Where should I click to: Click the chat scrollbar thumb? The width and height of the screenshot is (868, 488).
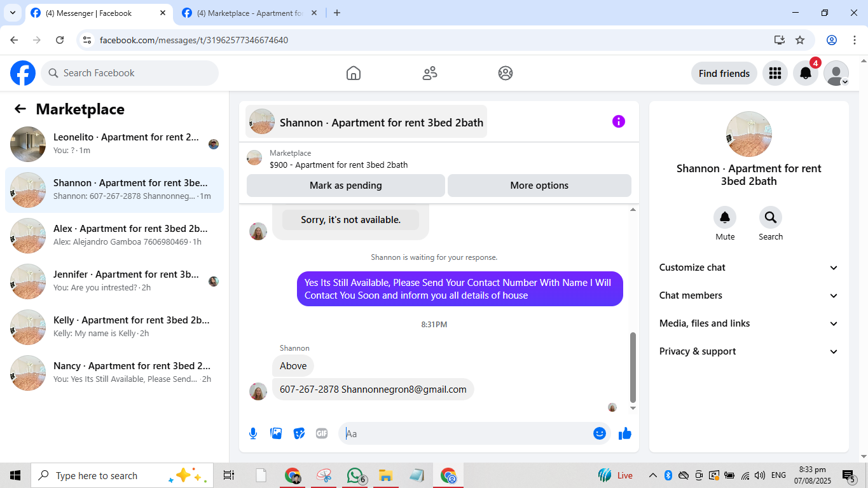click(633, 367)
